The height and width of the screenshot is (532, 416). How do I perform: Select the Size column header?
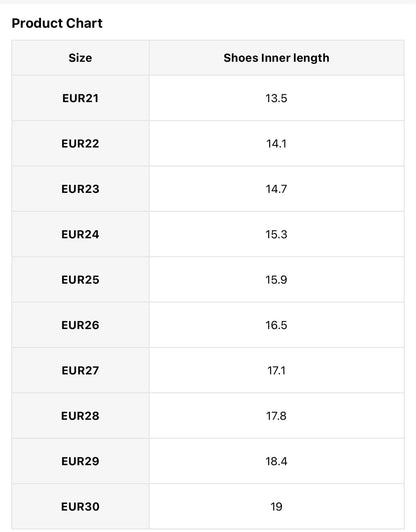pyautogui.click(x=80, y=58)
